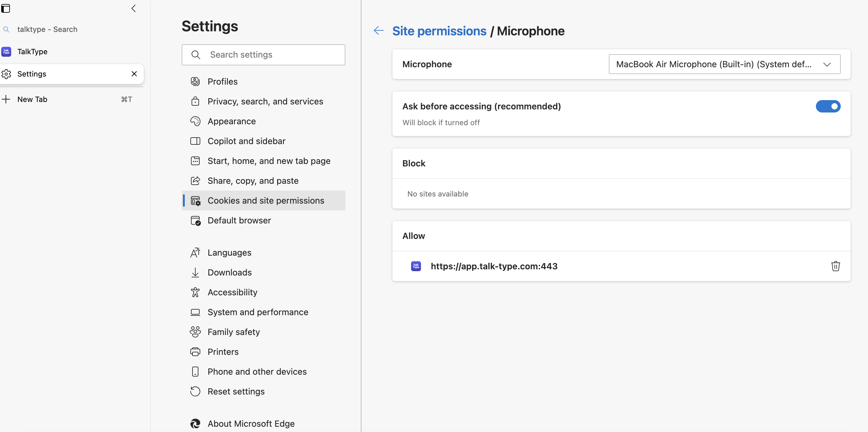The height and width of the screenshot is (432, 868).
Task: Click the Default browser icon
Action: [196, 220]
